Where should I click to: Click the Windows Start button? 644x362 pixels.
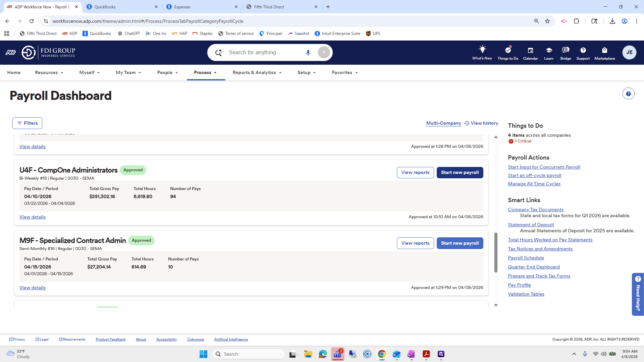click(x=203, y=354)
